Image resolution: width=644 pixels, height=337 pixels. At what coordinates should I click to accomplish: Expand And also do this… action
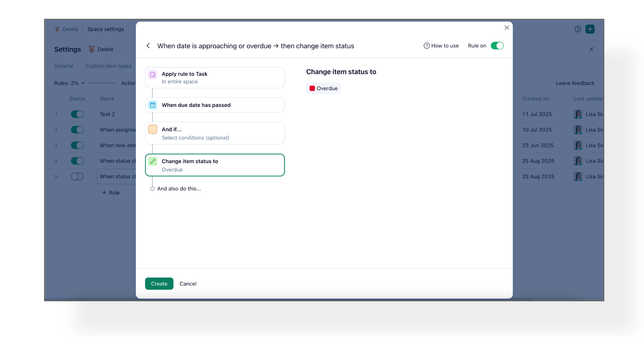179,189
